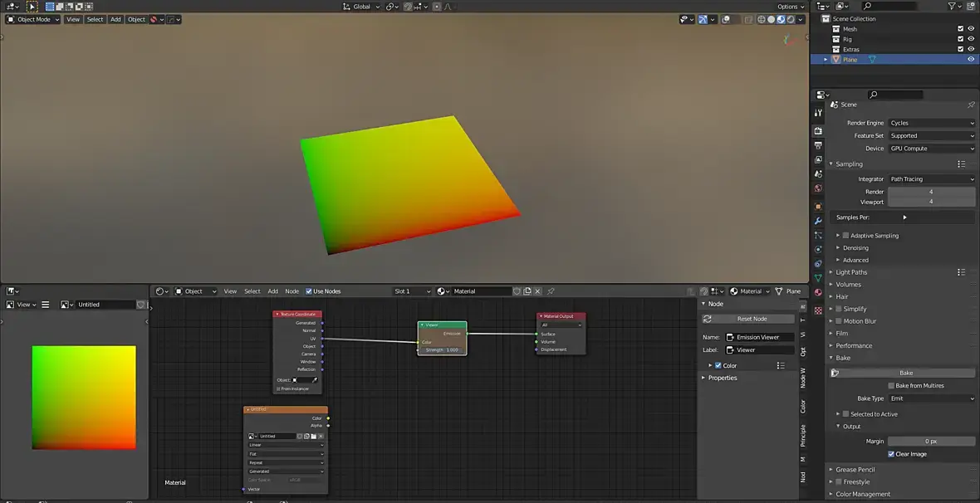This screenshot has width=980, height=503.
Task: Click the Bake button
Action: (x=905, y=373)
